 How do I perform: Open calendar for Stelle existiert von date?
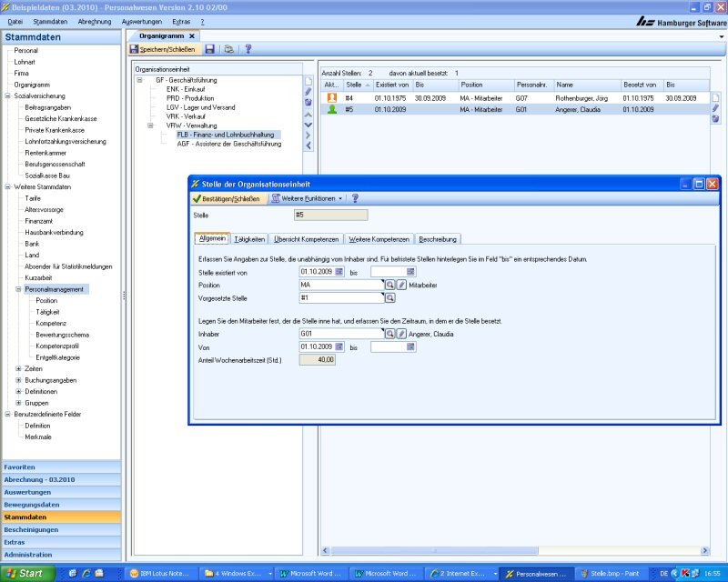tap(339, 272)
